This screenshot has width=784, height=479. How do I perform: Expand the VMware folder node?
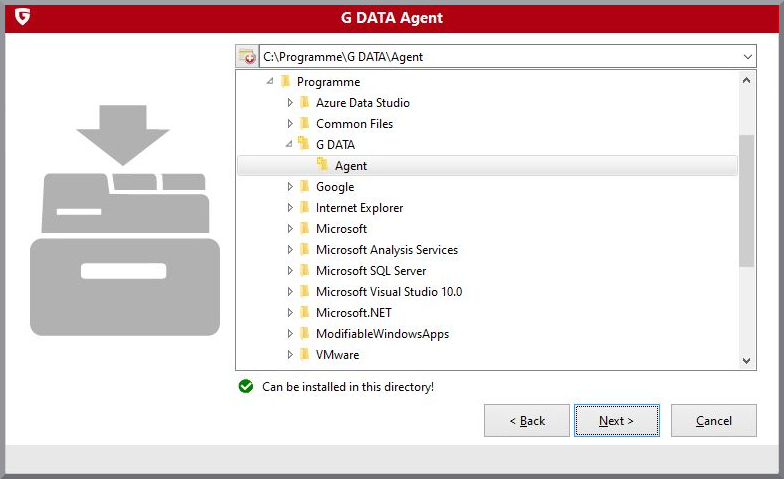[x=290, y=354]
